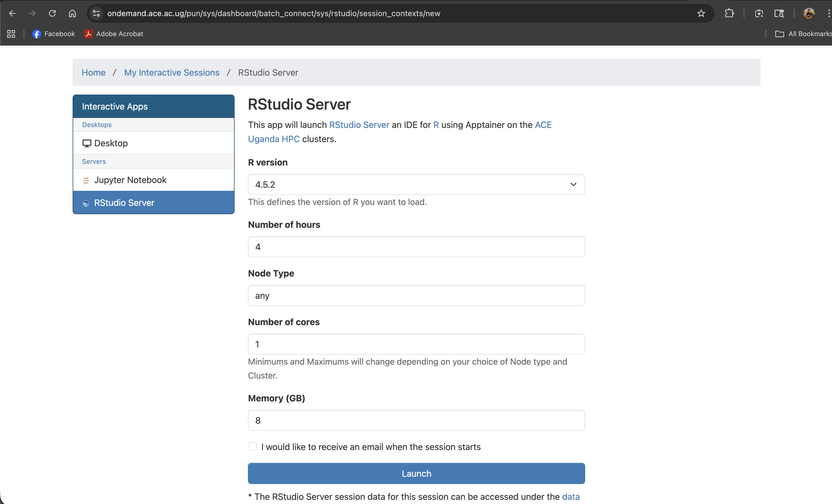Screen dimensions: 832x504
Task: Open the Adobe Acrobat bookmark
Action: coord(114,34)
